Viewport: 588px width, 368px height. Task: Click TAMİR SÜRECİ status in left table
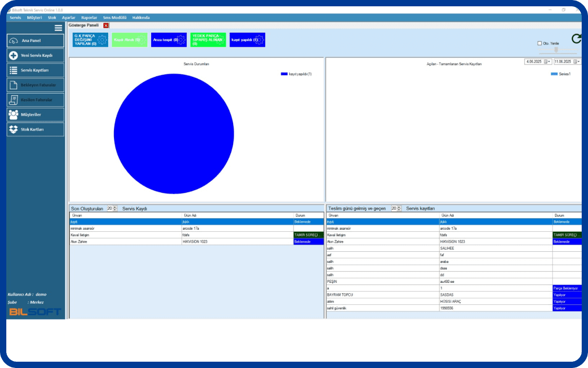(308, 235)
